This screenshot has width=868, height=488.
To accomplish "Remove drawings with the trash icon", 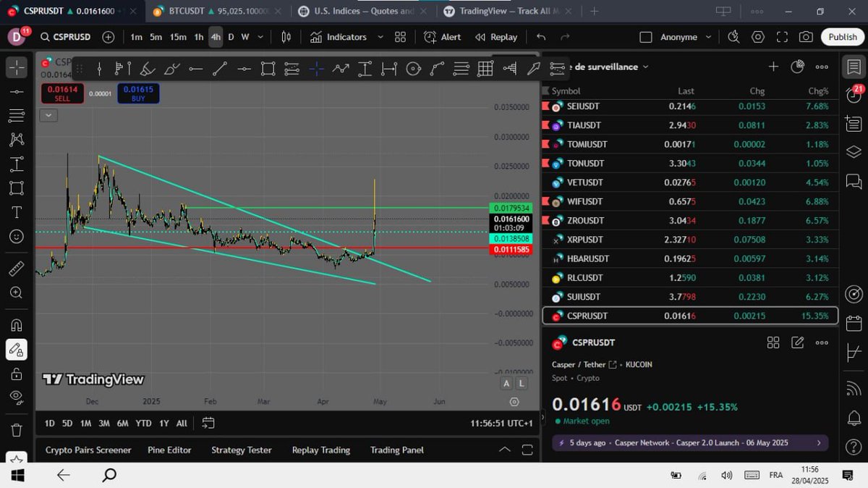I will [16, 429].
